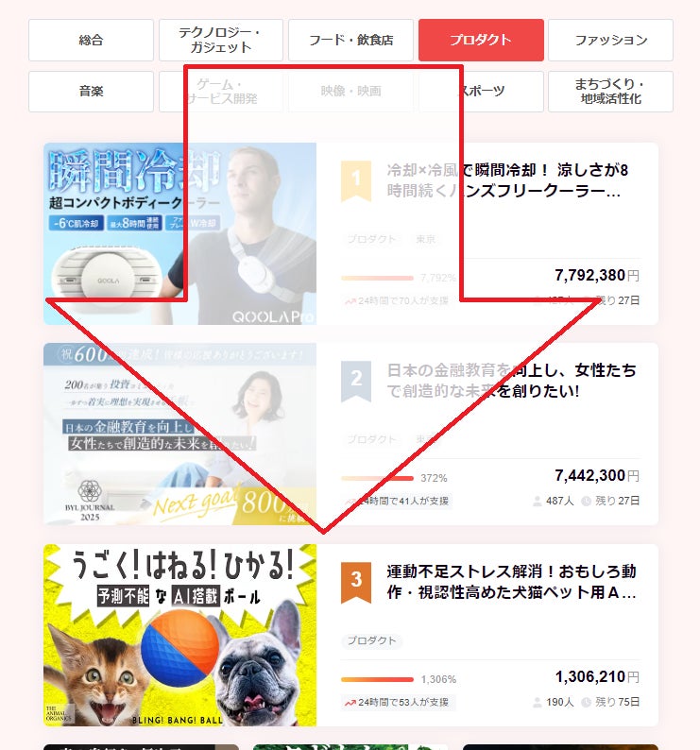
Task: Choose the ファッション category tab
Action: coord(610,41)
